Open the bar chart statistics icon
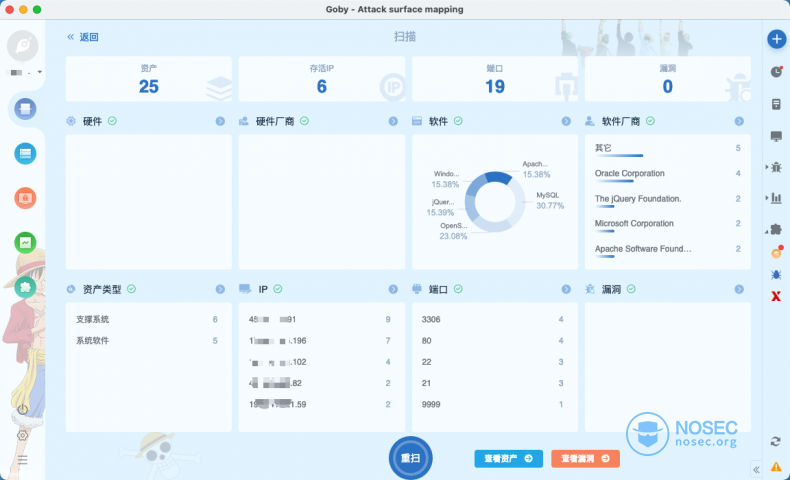Image resolution: width=790 pixels, height=480 pixels. [x=776, y=198]
